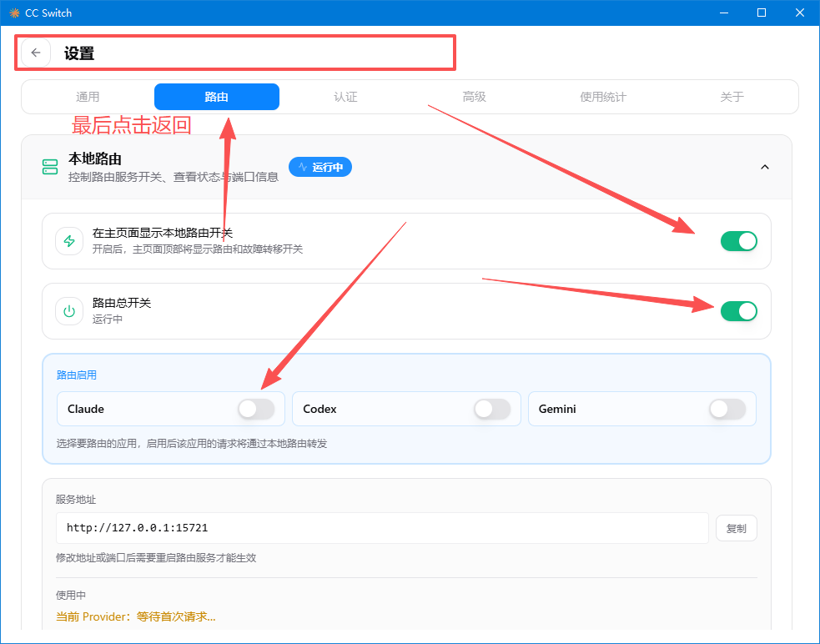
Task: Click the back arrow next to 设置
Action: coord(36,53)
